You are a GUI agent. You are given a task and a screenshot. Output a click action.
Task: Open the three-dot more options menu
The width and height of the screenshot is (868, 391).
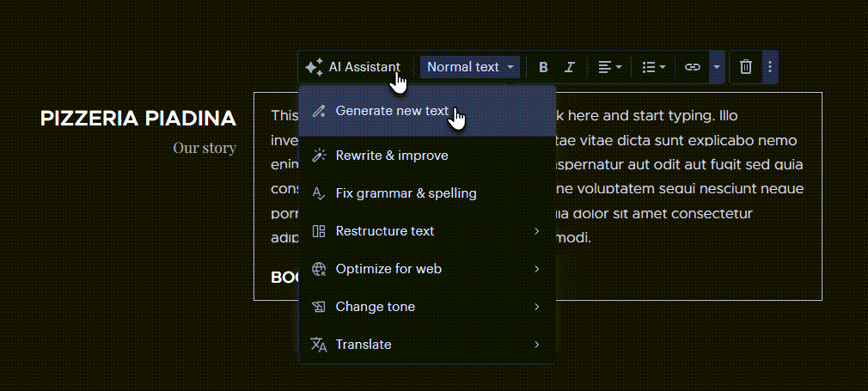click(x=770, y=67)
